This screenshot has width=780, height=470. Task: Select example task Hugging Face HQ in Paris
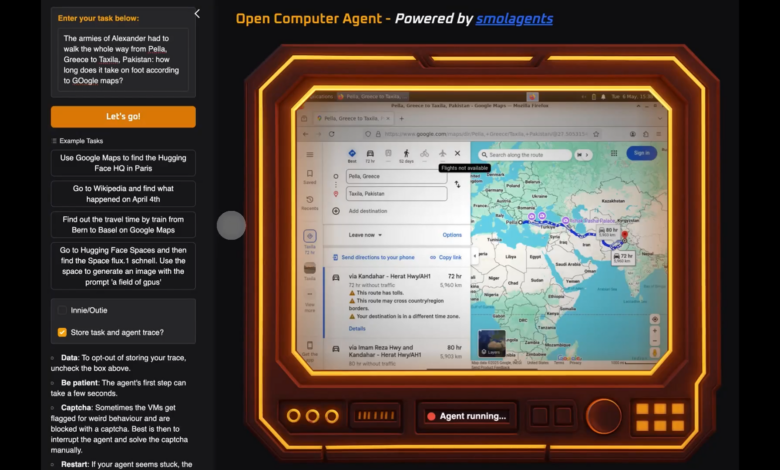point(123,163)
